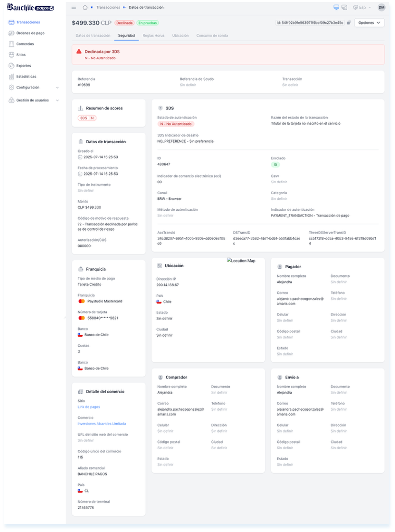Image resolution: width=395 pixels, height=532 pixels.
Task: Click terminal number 21345778
Action: (x=85, y=508)
